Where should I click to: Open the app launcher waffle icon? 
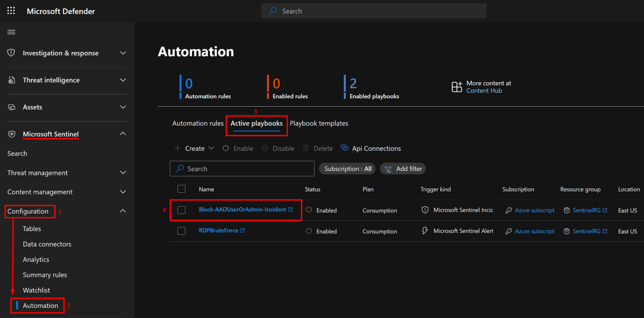tap(11, 11)
